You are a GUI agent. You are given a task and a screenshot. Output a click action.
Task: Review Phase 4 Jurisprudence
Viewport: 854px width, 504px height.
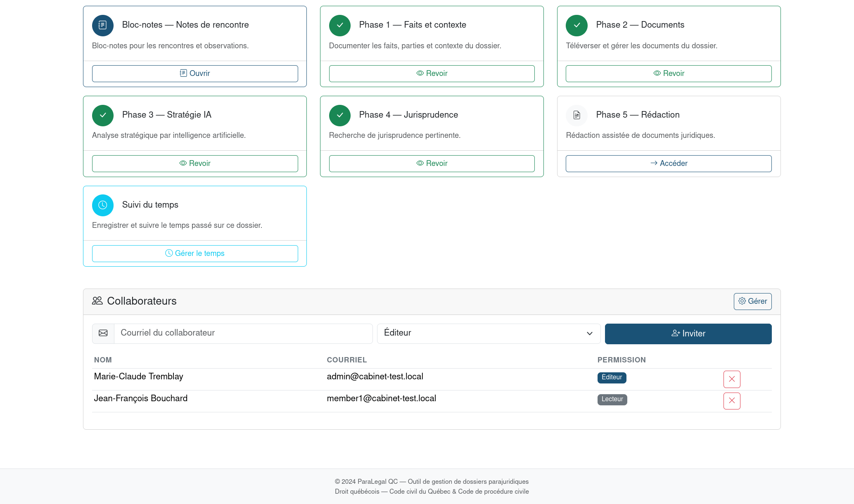pos(432,163)
